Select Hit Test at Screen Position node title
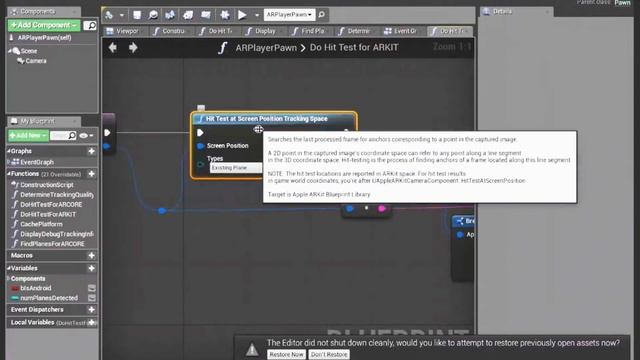The height and width of the screenshot is (360, 640). (267, 119)
